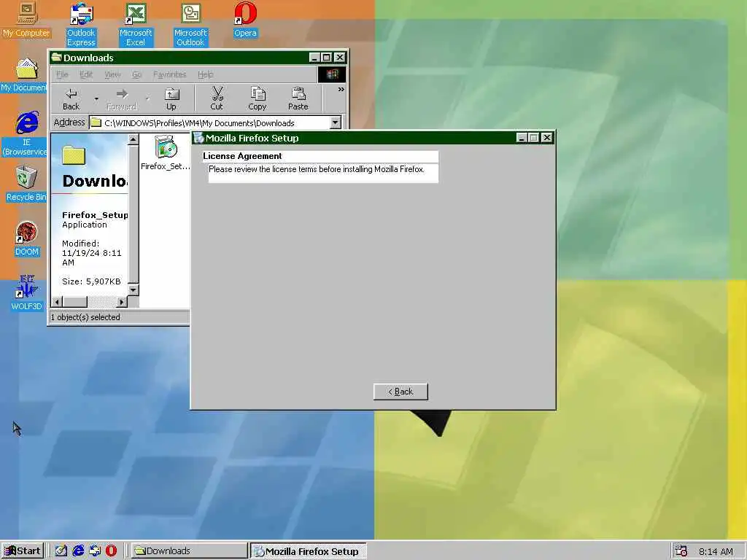Switch to Downloads taskbar button
The image size is (747, 560).
190,551
